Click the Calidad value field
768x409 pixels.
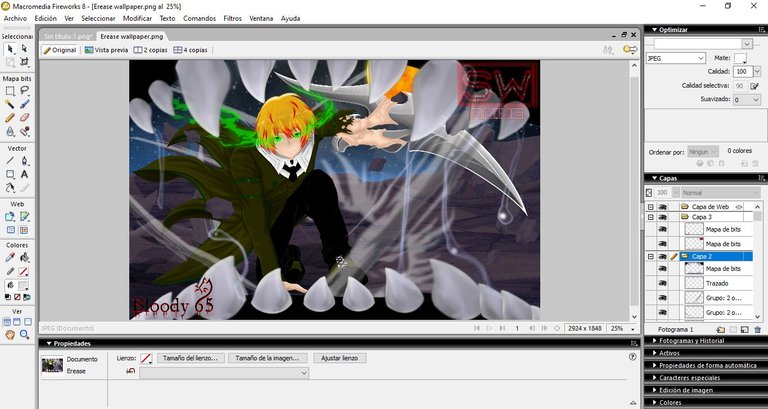pos(743,72)
